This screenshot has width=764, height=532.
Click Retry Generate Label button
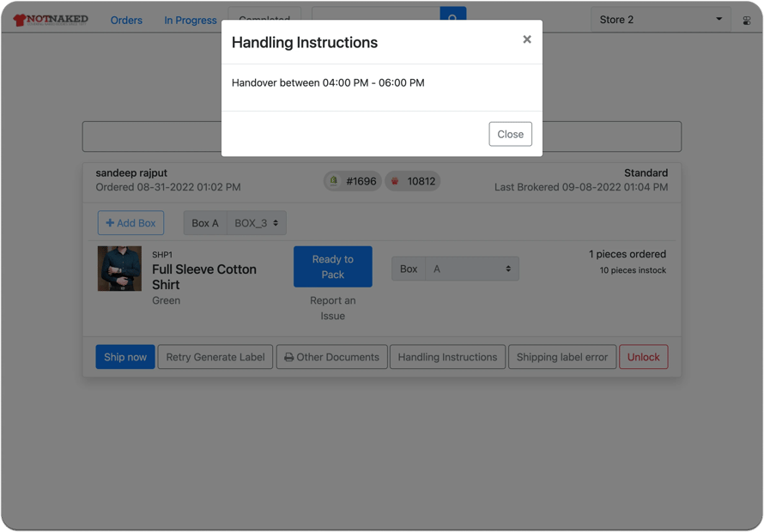[215, 357]
